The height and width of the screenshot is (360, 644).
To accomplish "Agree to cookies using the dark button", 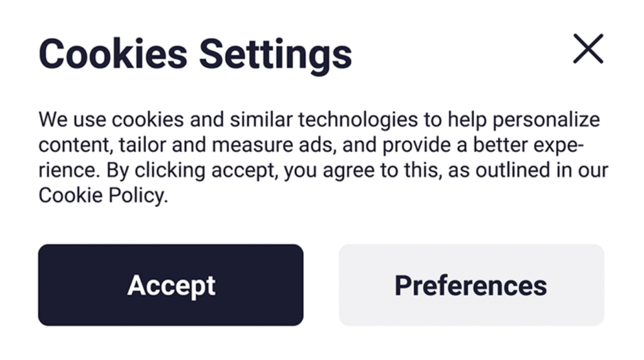I will click(170, 285).
